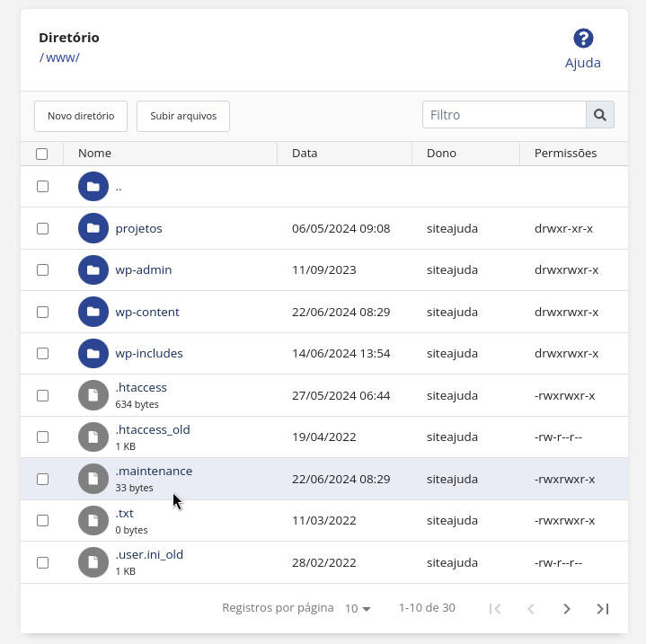Image resolution: width=646 pixels, height=644 pixels.
Task: Click the date 06/05/2024 09:08
Action: click(341, 228)
